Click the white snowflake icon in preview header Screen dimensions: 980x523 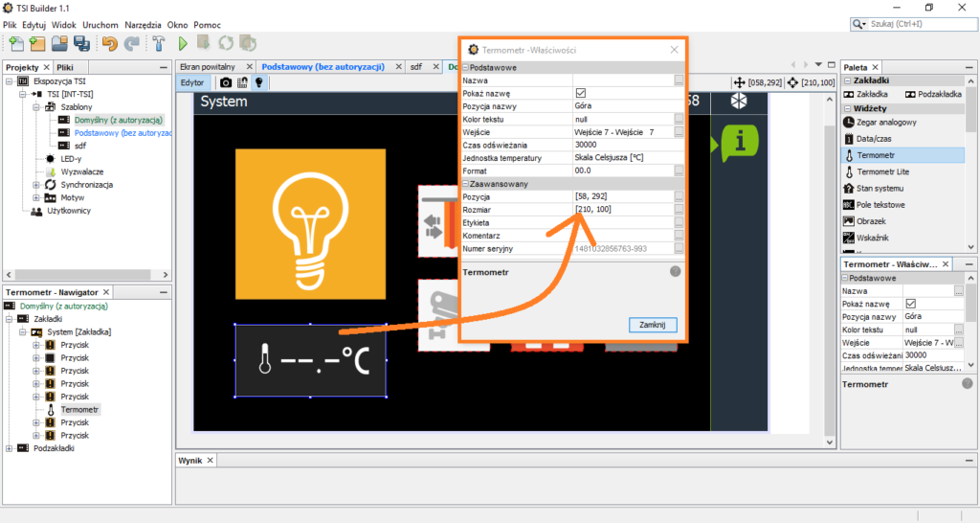coord(739,102)
